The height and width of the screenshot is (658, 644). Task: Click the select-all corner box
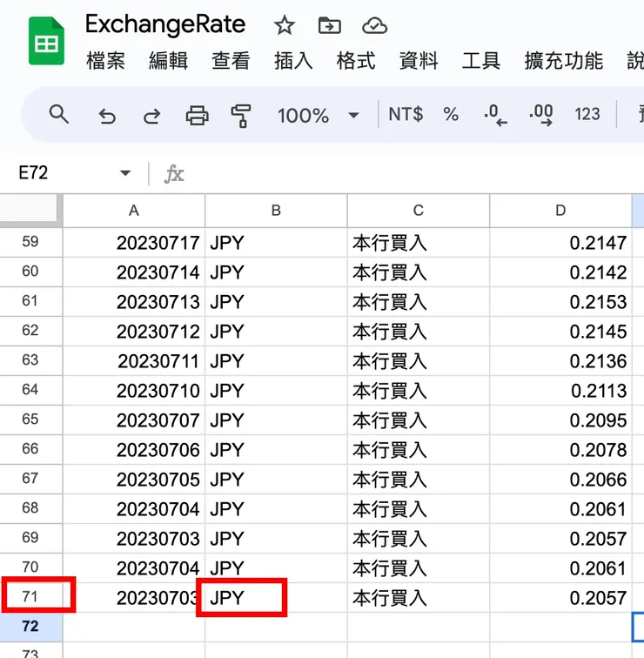coord(30,209)
